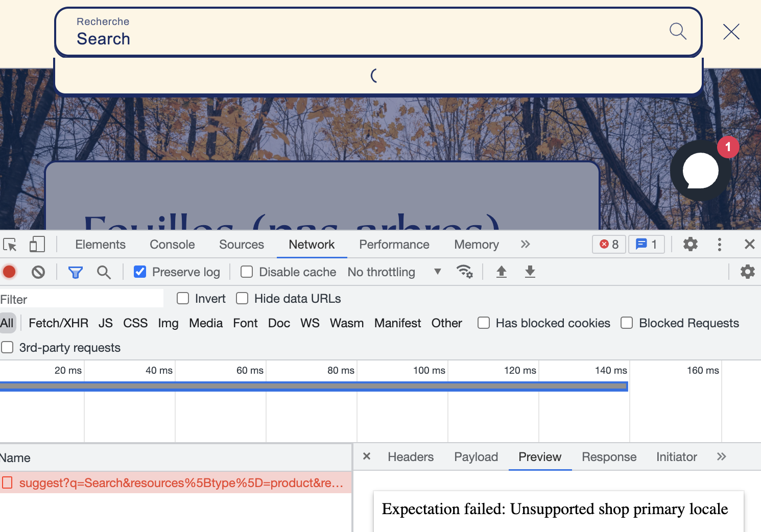
Task: Check the Invert filter box
Action: 183,298
